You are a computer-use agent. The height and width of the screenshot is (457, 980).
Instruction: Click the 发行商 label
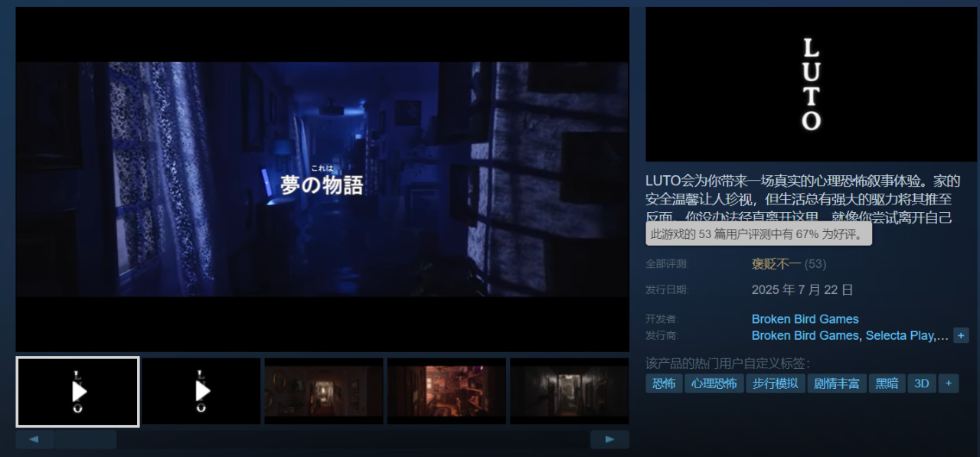pyautogui.click(x=661, y=335)
